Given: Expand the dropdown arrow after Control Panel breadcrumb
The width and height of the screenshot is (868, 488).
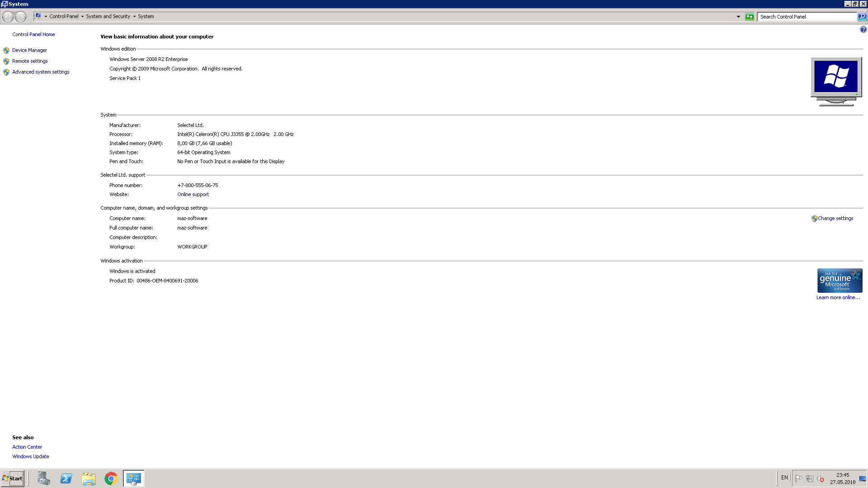Looking at the screenshot, I should 82,16.
